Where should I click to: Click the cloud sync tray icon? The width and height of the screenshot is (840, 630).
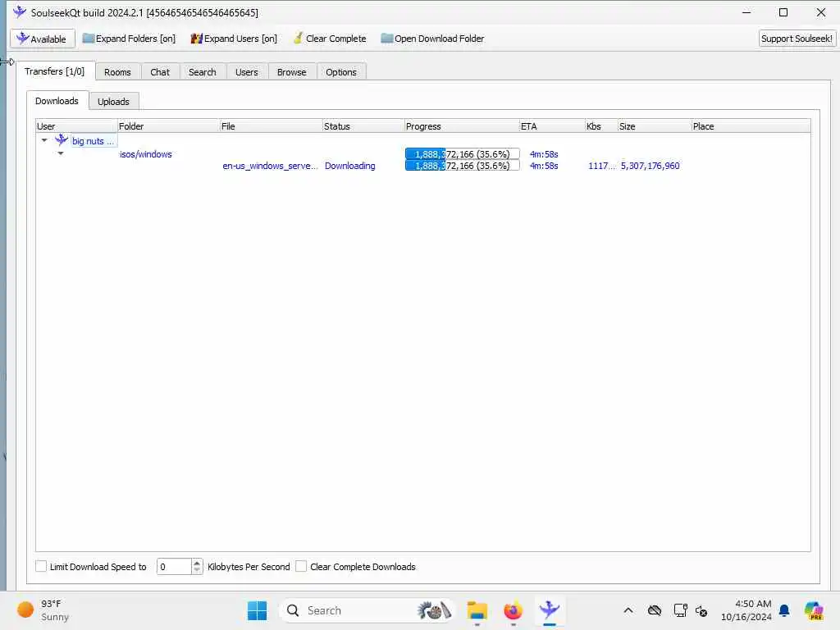(x=654, y=610)
